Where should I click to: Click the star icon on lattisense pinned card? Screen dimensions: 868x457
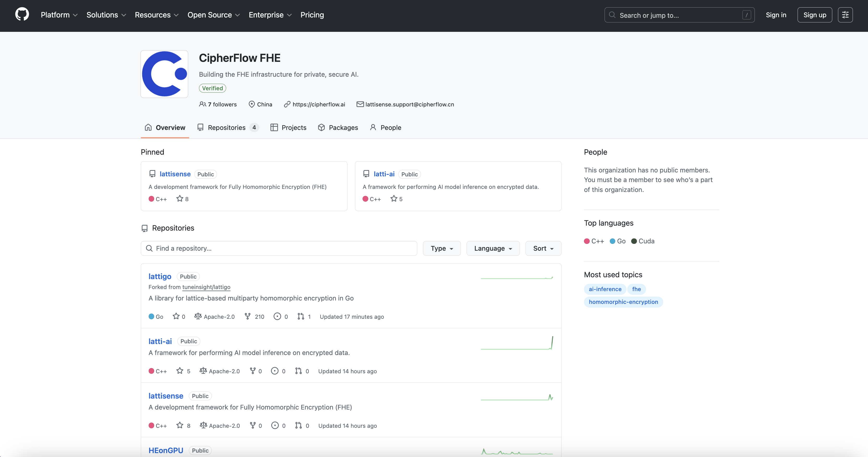point(180,199)
